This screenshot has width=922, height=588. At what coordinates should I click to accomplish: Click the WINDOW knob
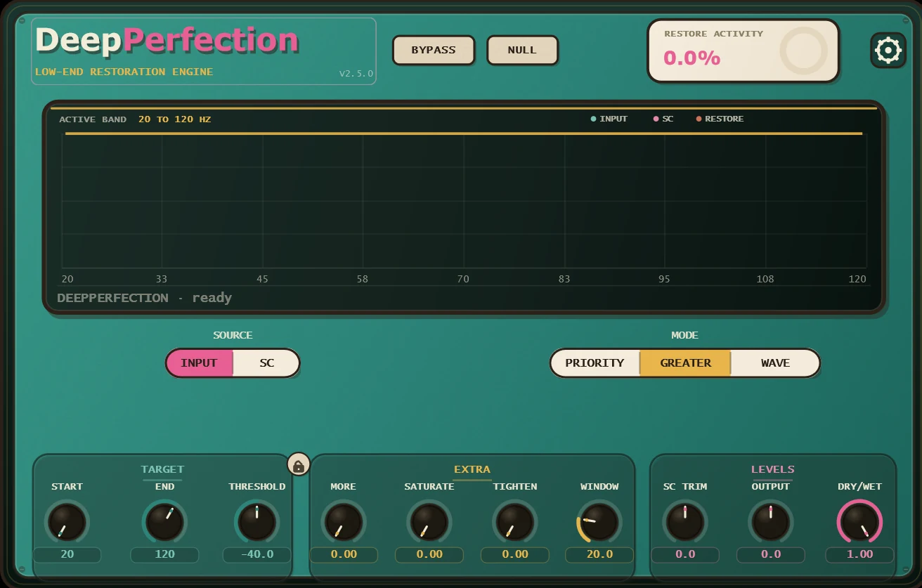pos(599,522)
